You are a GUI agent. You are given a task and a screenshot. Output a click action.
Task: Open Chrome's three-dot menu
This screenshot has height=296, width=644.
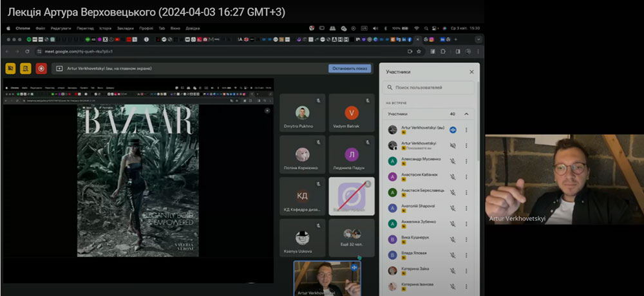pyautogui.click(x=478, y=51)
